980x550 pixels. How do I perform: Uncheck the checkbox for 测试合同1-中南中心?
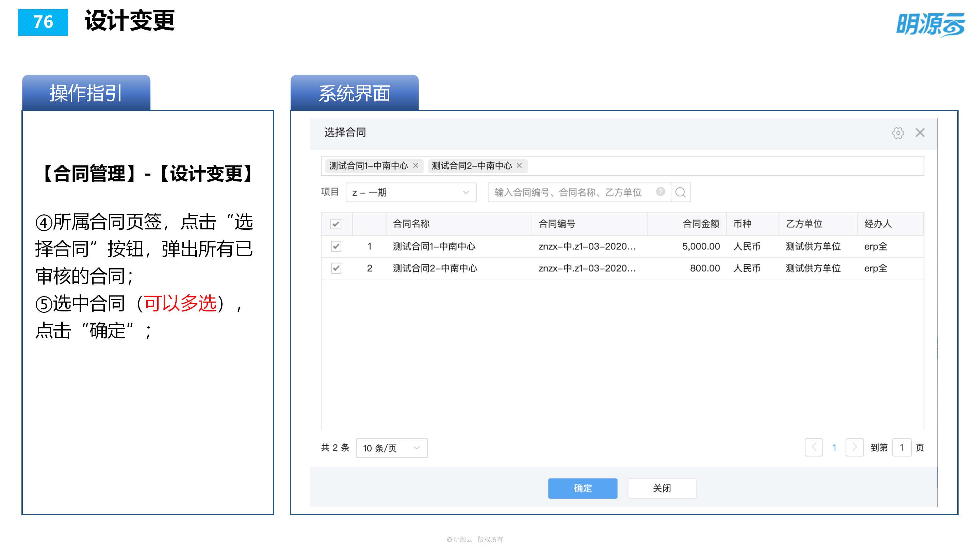tap(335, 246)
